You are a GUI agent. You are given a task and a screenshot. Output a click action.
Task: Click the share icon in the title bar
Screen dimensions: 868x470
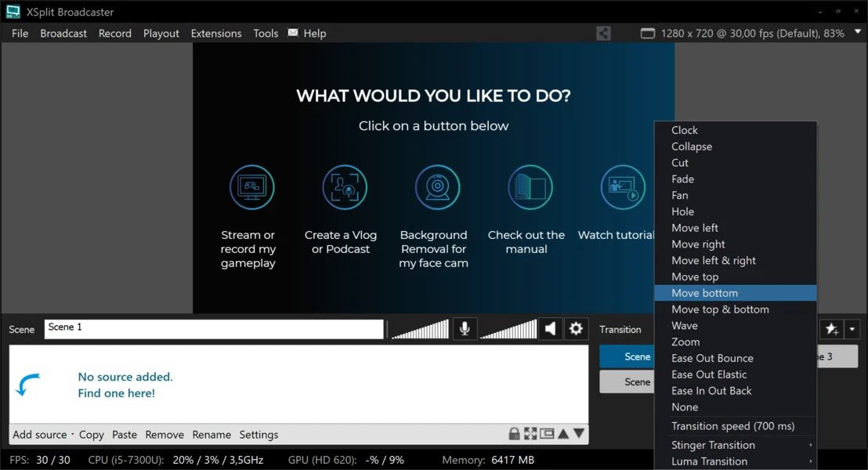(603, 33)
